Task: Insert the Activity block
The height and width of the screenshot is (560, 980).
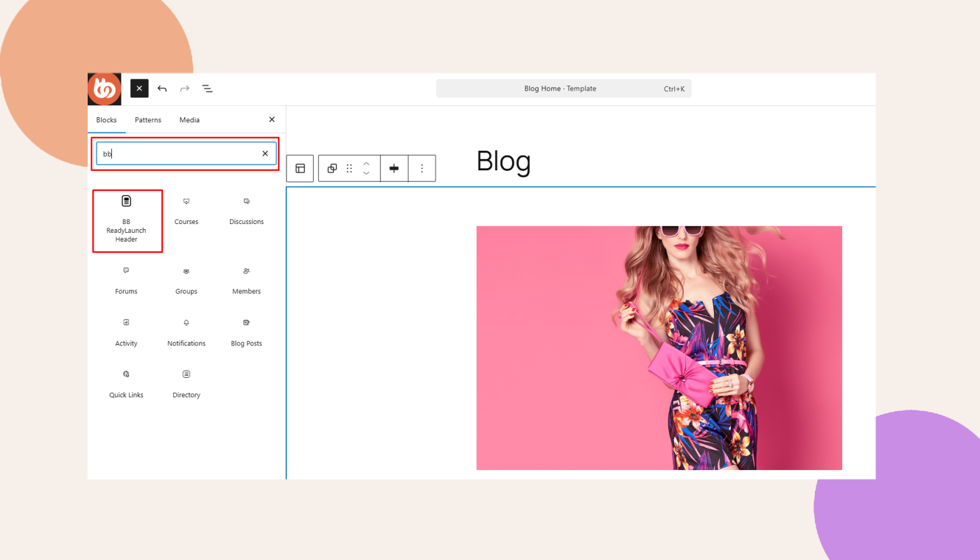Action: (x=126, y=333)
